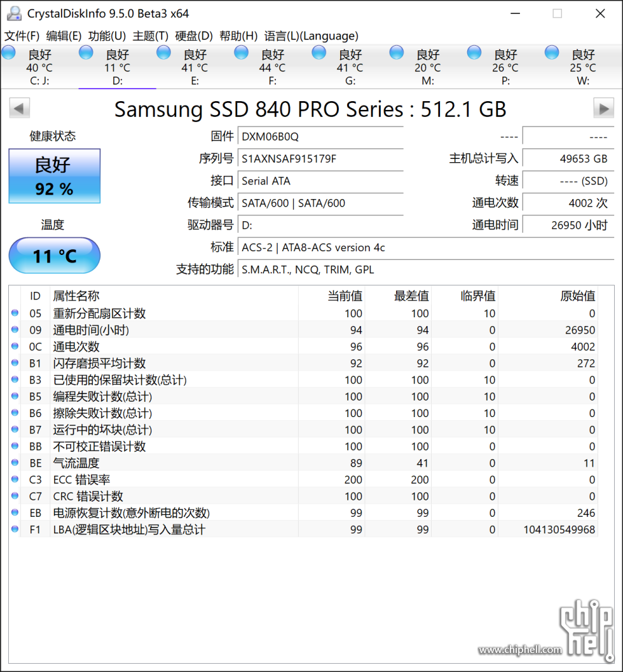Select the D: disk status orb
The height and width of the screenshot is (672, 623).
(x=86, y=53)
